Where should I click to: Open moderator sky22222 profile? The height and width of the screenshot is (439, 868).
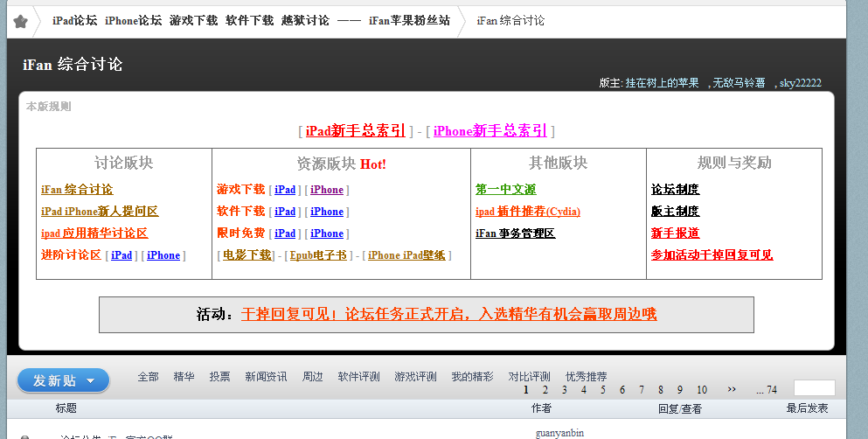801,83
